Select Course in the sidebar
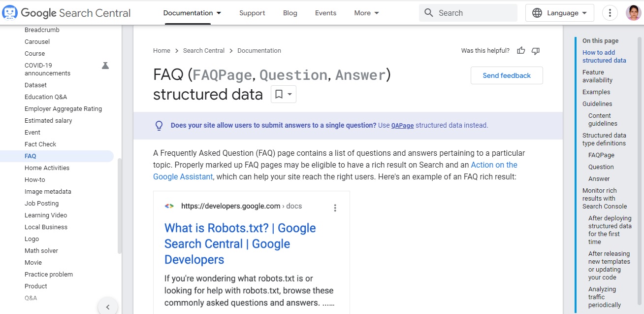This screenshot has height=314, width=644. click(x=34, y=54)
